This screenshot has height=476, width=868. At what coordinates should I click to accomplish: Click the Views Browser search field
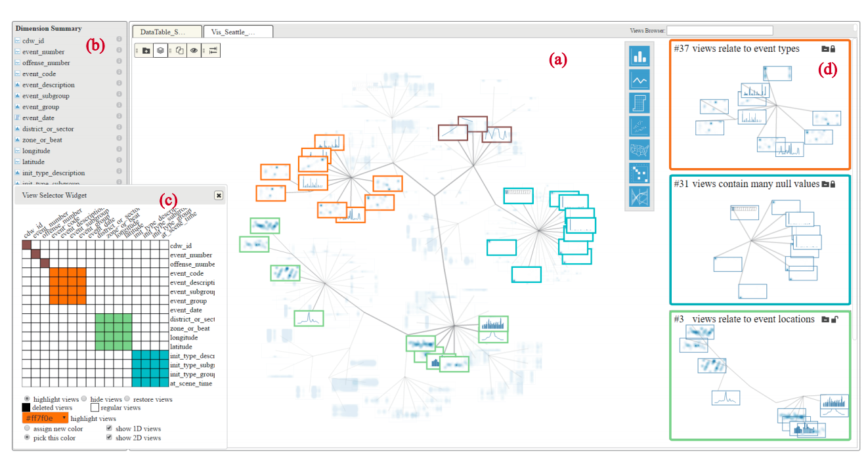pyautogui.click(x=720, y=30)
